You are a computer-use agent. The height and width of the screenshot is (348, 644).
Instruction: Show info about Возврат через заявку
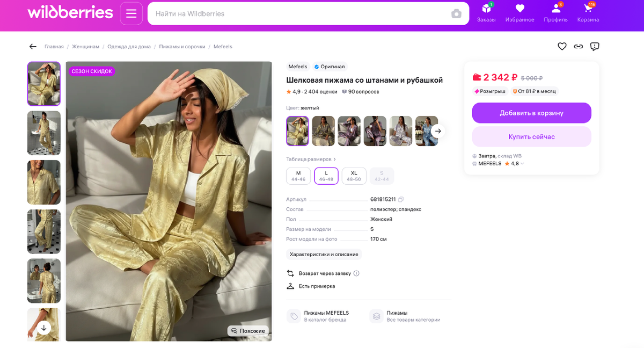(x=356, y=273)
